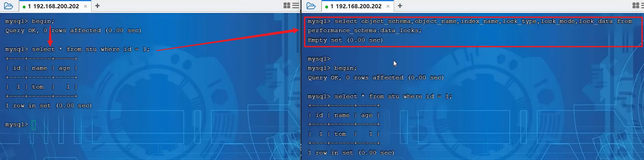The image size is (644, 160).
Task: Click "select * from stu where id = 1;" in left terminal
Action: [x=91, y=49]
